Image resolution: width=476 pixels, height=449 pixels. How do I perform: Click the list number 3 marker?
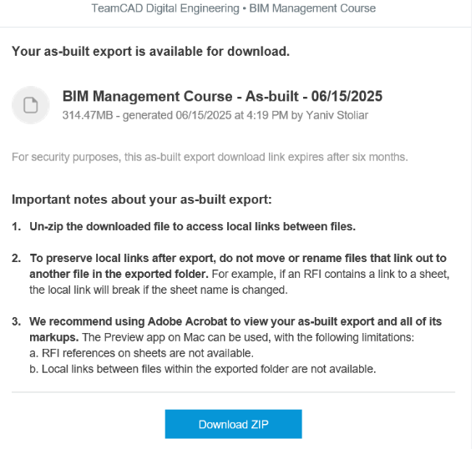pyautogui.click(x=17, y=321)
